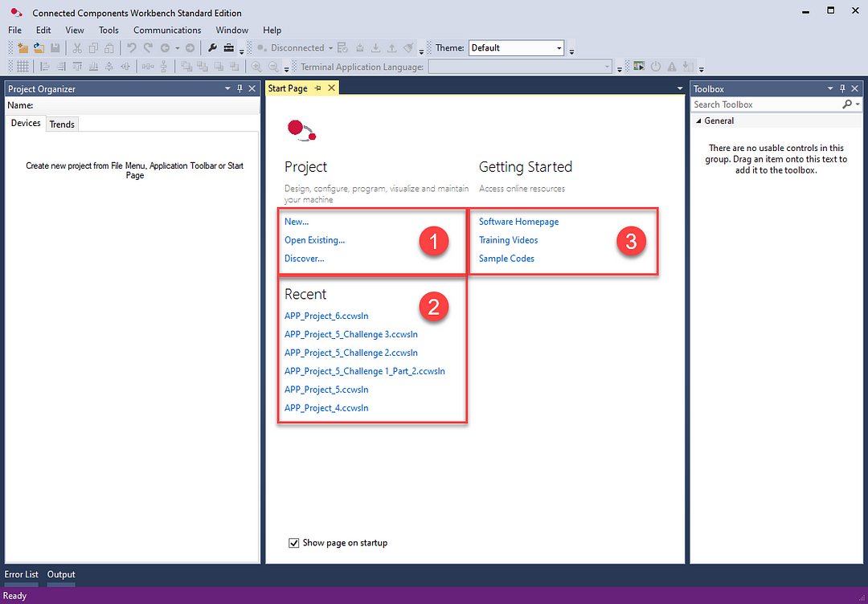The width and height of the screenshot is (868, 604).
Task: Open the Terminal Application Language combo box
Action: pos(520,67)
